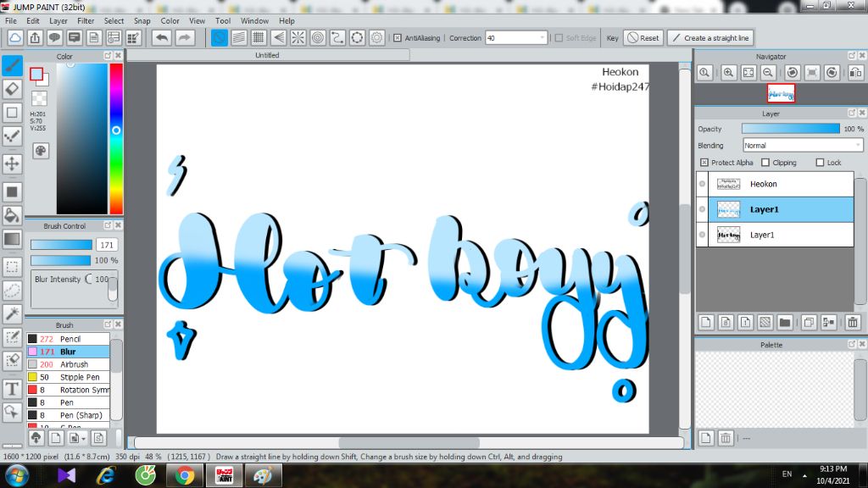Toggle Protect Alpha checkbox
The width and height of the screenshot is (868, 488).
704,163
